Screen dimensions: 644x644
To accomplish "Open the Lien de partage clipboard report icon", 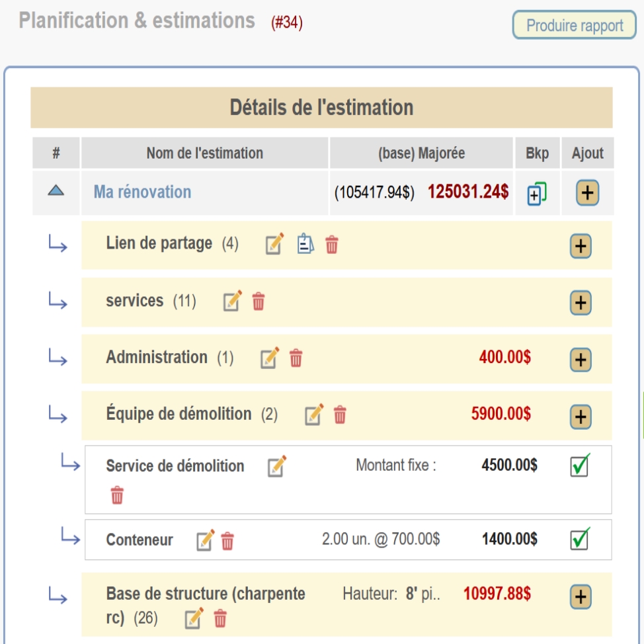I will [305, 244].
